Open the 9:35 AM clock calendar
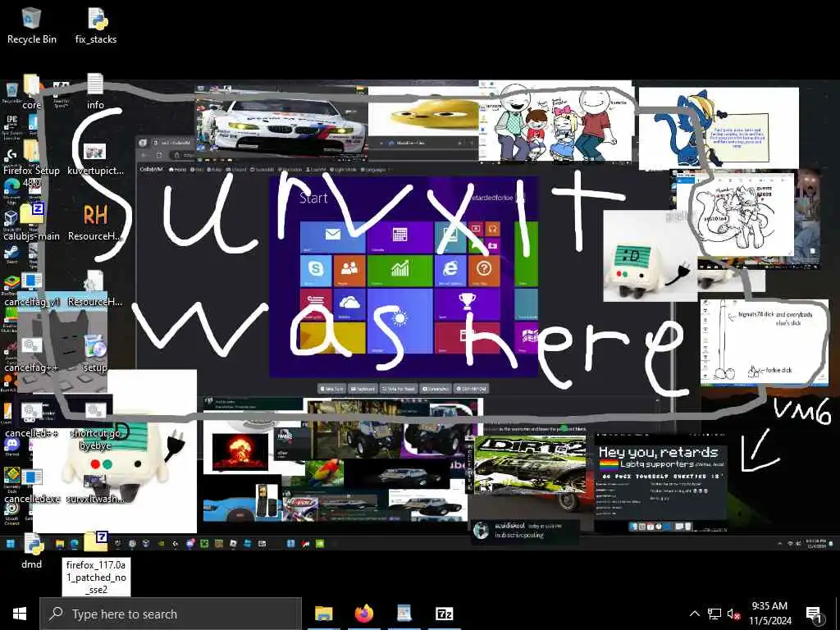Viewport: 840px width, 630px height. pyautogui.click(x=769, y=614)
